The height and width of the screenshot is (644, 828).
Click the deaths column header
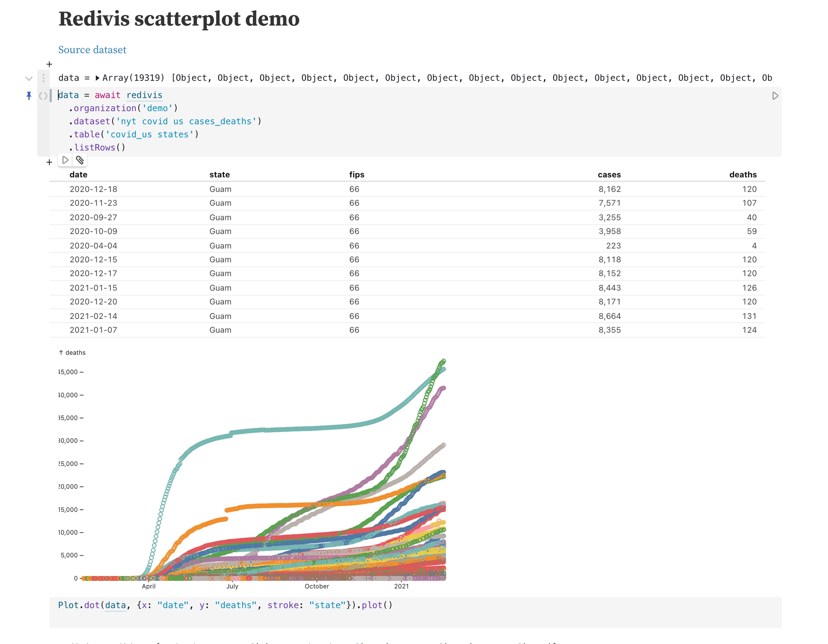(x=742, y=174)
